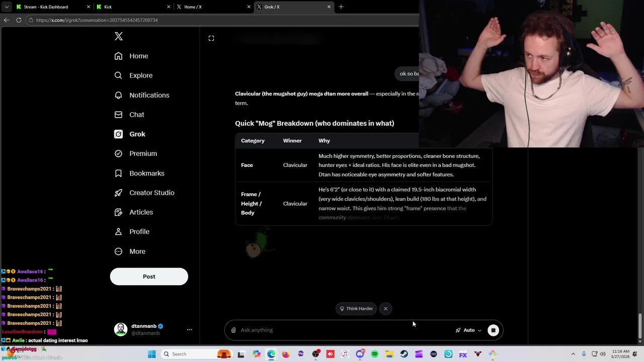Open Chat in the sidebar

129,115
